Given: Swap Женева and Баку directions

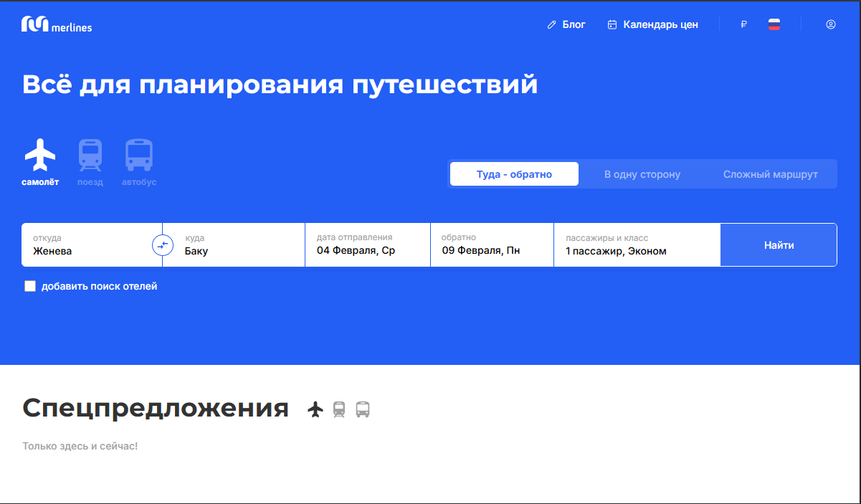Looking at the screenshot, I should click(x=163, y=244).
